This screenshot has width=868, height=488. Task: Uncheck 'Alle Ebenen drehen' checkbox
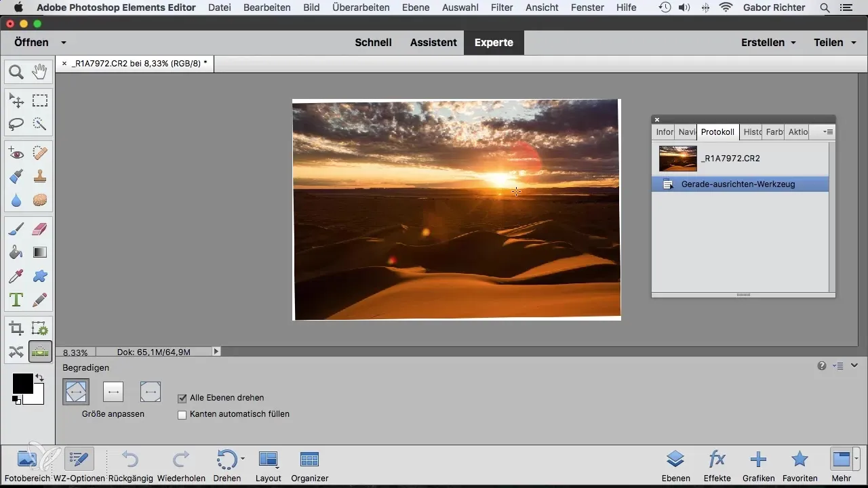[x=182, y=399]
